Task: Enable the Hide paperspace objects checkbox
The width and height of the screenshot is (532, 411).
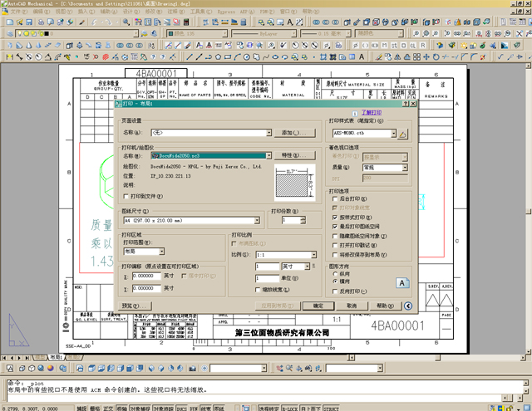Action: pyautogui.click(x=335, y=236)
